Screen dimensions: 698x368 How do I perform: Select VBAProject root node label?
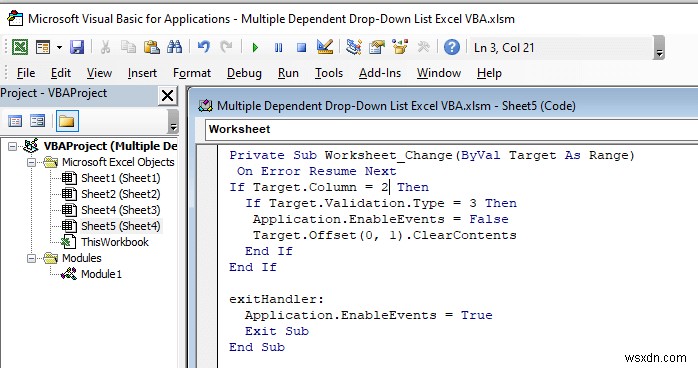point(110,146)
